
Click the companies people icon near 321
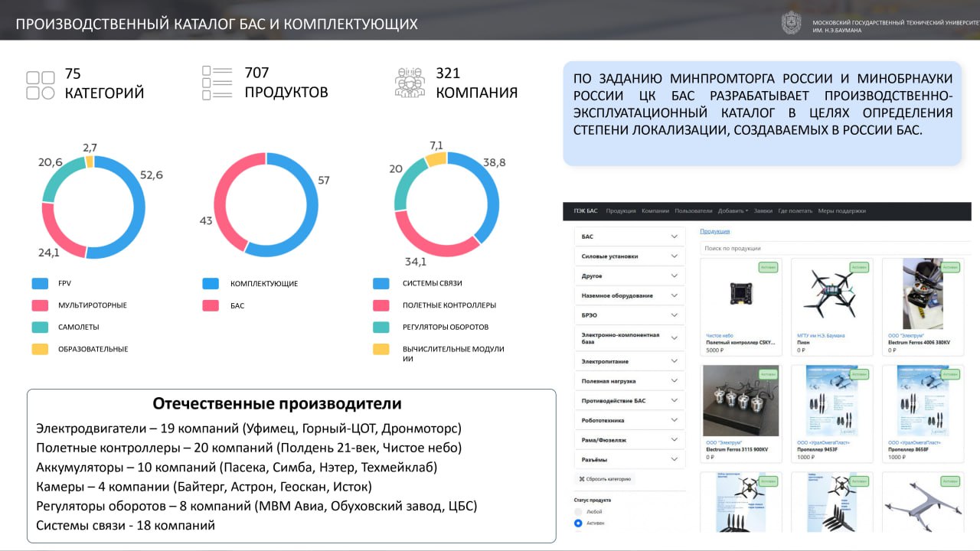coord(410,83)
